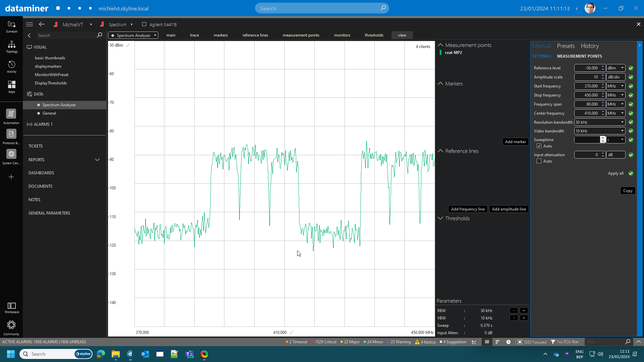Collapse the Measurement points section

point(440,45)
